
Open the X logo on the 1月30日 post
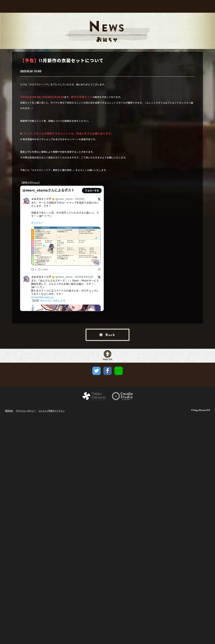coord(99,199)
